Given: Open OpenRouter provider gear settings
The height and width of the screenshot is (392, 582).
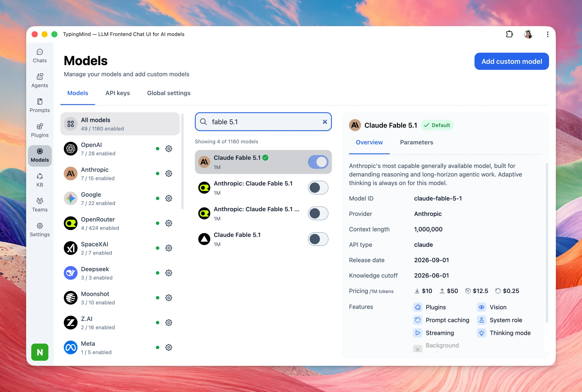Looking at the screenshot, I should [x=169, y=223].
